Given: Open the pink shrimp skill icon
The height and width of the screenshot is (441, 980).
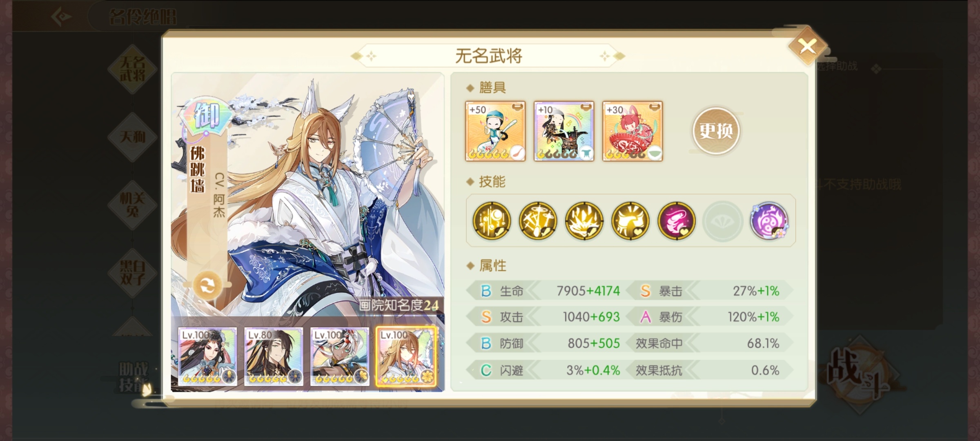Looking at the screenshot, I should point(677,220).
